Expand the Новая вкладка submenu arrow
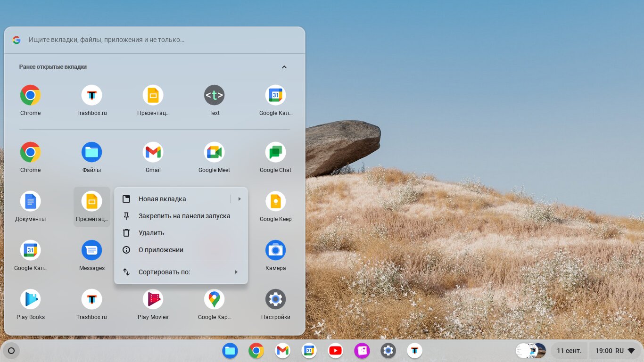 (x=239, y=199)
